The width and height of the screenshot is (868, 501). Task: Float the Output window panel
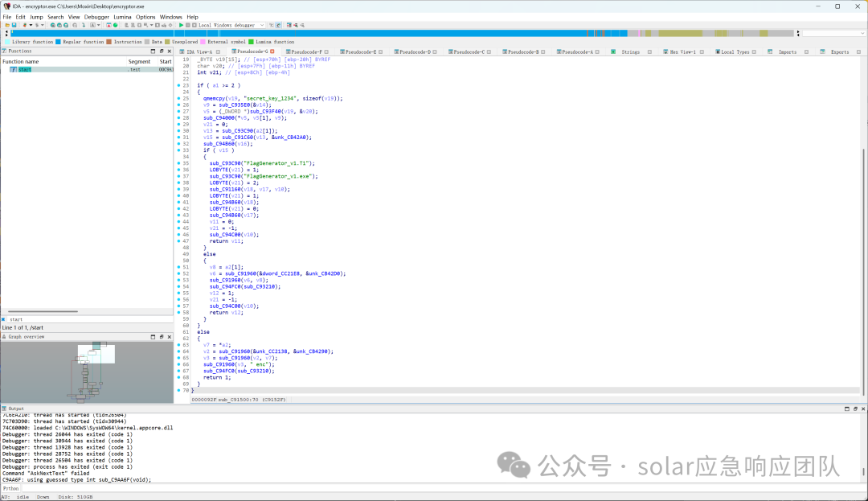tap(855, 409)
